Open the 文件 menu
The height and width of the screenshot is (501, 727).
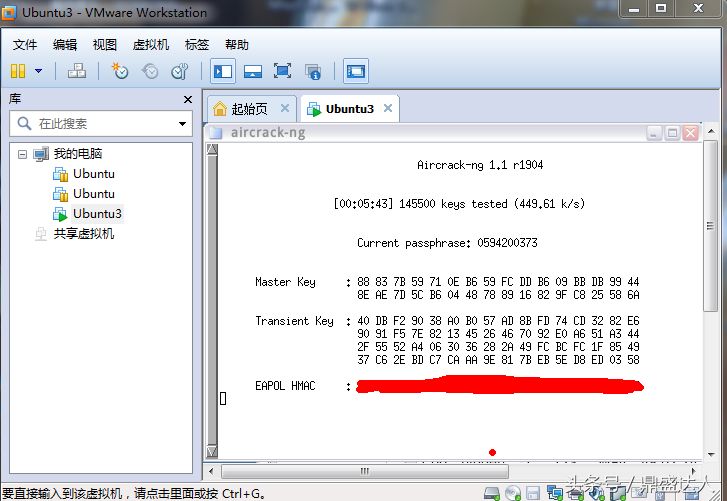point(25,44)
